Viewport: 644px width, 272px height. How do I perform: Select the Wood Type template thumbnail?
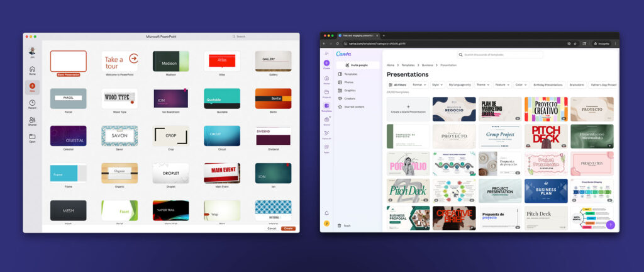pos(119,99)
